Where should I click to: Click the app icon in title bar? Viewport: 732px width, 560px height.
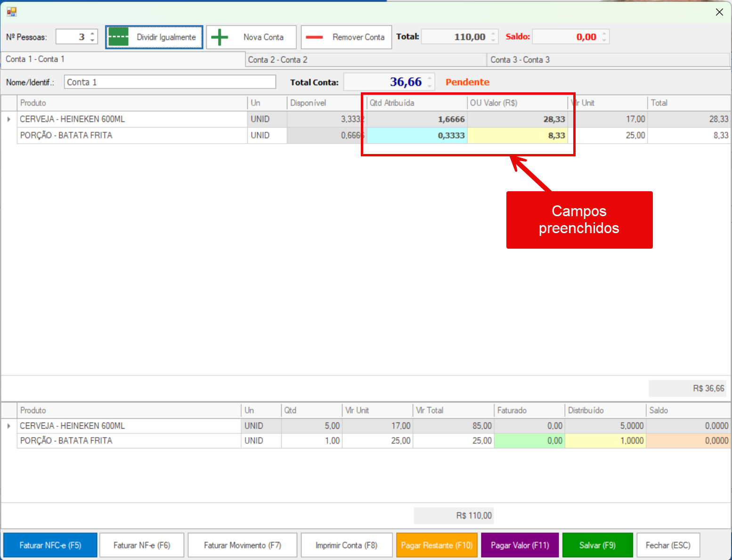12,12
